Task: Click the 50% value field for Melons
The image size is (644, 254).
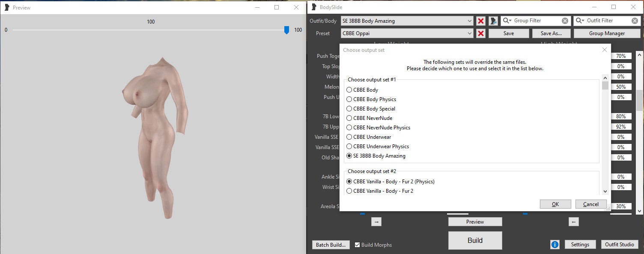Action: coord(621,87)
